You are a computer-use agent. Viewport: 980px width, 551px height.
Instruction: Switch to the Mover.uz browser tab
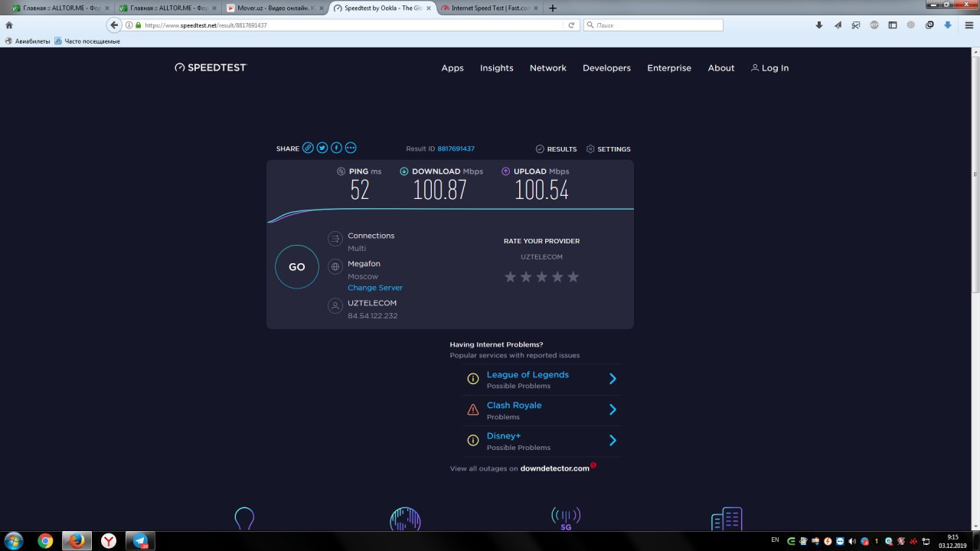pos(276,8)
